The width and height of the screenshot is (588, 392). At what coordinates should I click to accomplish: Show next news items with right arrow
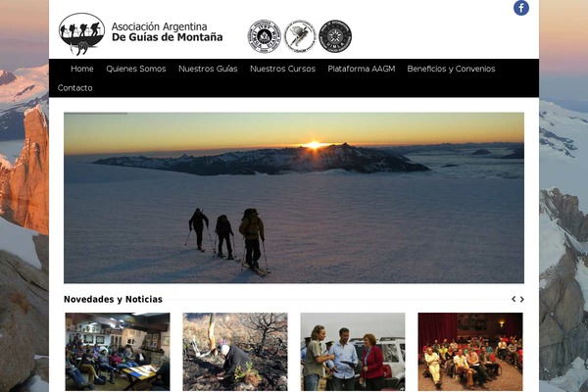[521, 299]
